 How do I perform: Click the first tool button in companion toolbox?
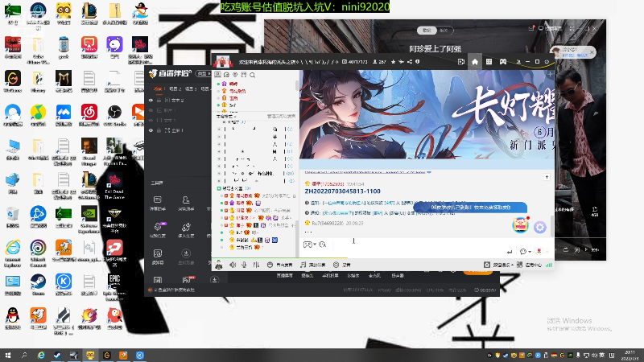[157, 203]
